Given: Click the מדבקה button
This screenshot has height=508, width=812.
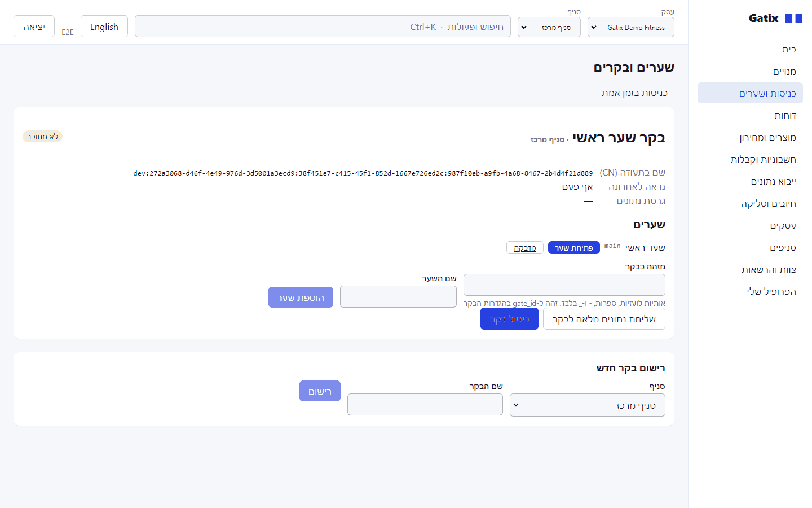Looking at the screenshot, I should pyautogui.click(x=525, y=248).
